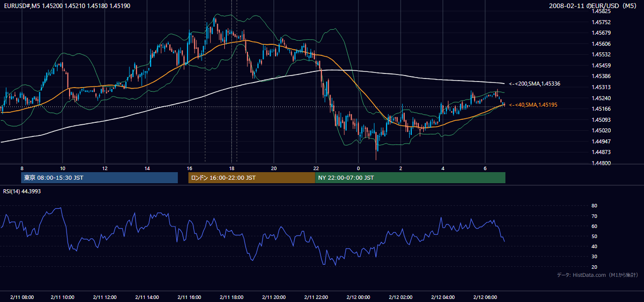The image size is (644, 302).
Task: Click the 1.44873 price axis label
Action: 601,152
